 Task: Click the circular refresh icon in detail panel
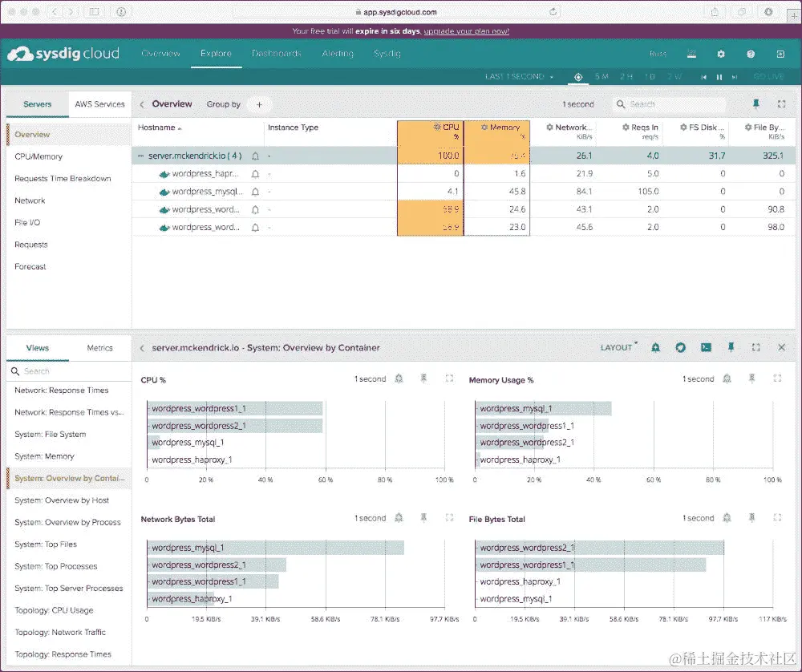(x=680, y=348)
